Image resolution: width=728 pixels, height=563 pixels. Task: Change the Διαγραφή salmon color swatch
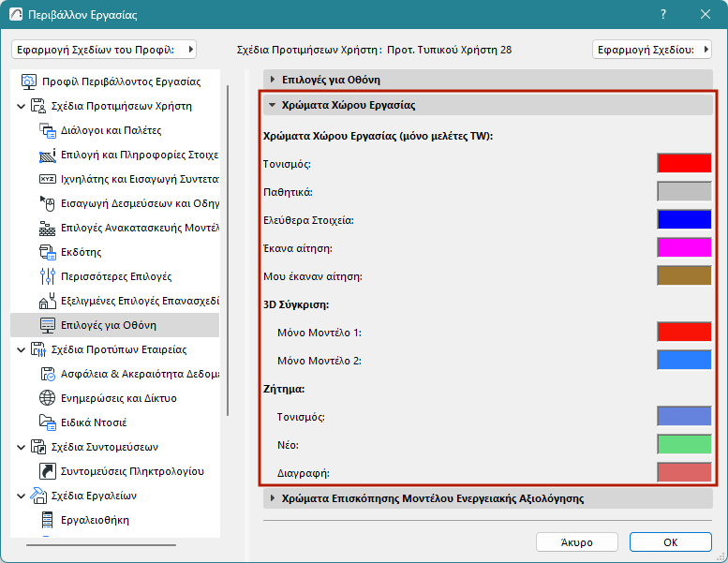(684, 472)
